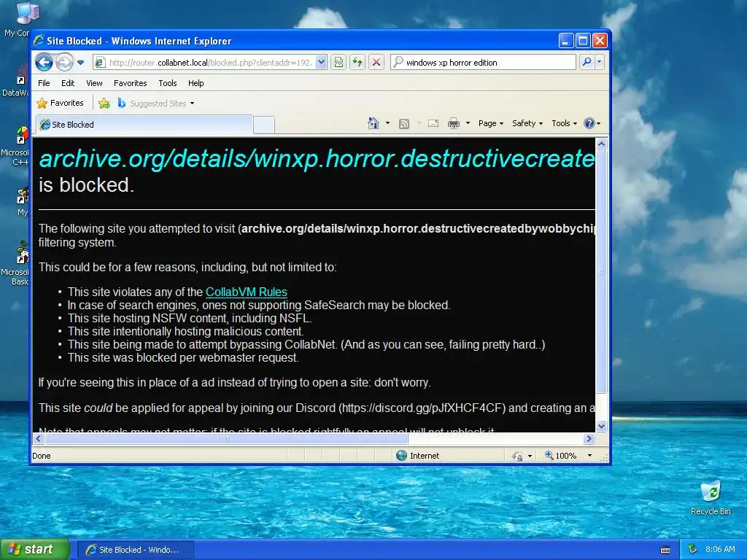The height and width of the screenshot is (560, 747).
Task: Expand the Print dropdown arrow
Action: coord(468,123)
